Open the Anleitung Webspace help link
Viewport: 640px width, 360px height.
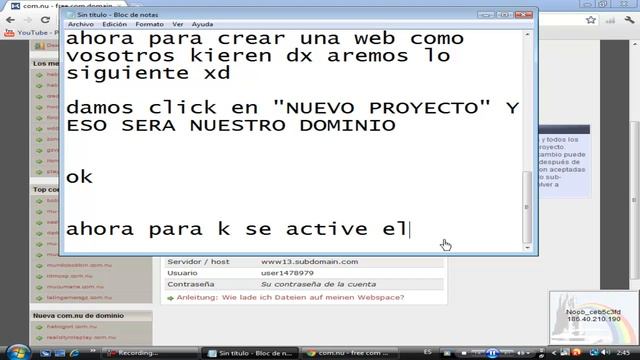[290, 298]
